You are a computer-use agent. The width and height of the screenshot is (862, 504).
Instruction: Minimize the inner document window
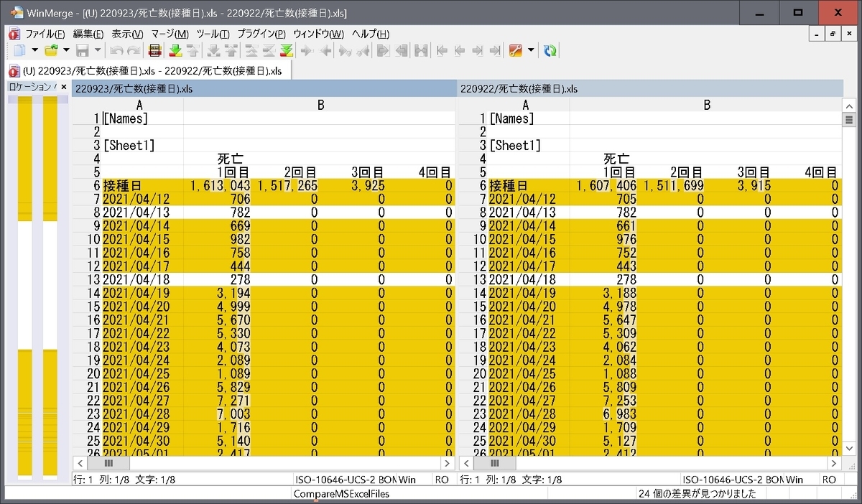817,34
